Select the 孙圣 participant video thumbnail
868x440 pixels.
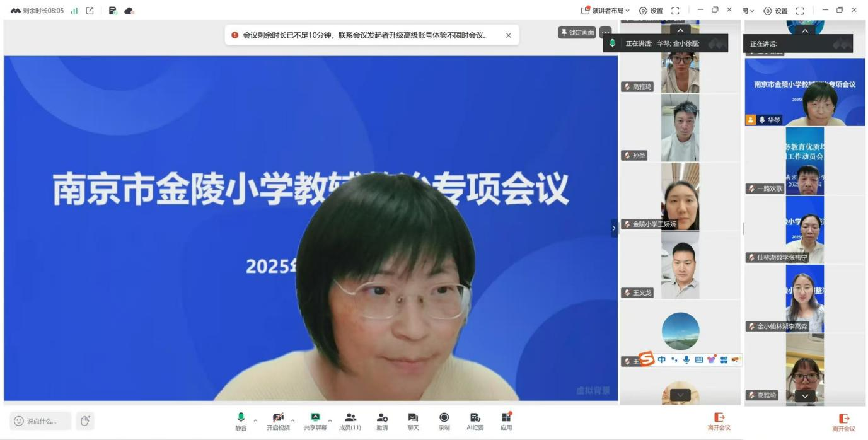(x=680, y=128)
